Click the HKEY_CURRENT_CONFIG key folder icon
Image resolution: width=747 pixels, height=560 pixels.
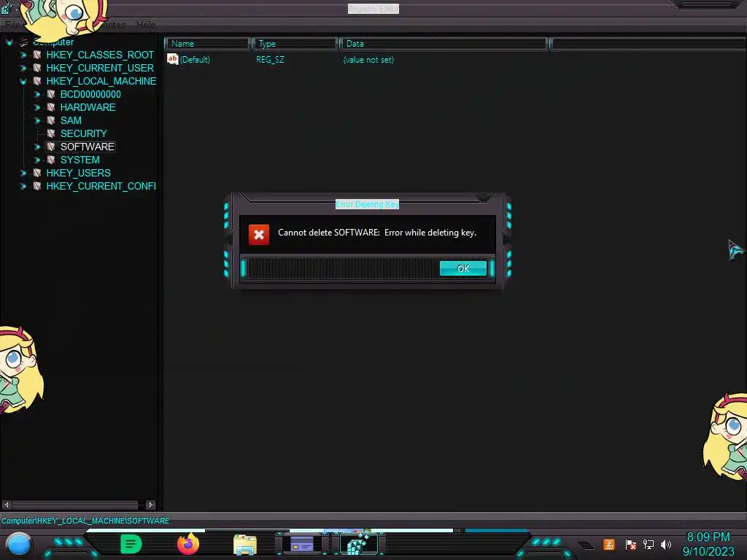[36, 186]
